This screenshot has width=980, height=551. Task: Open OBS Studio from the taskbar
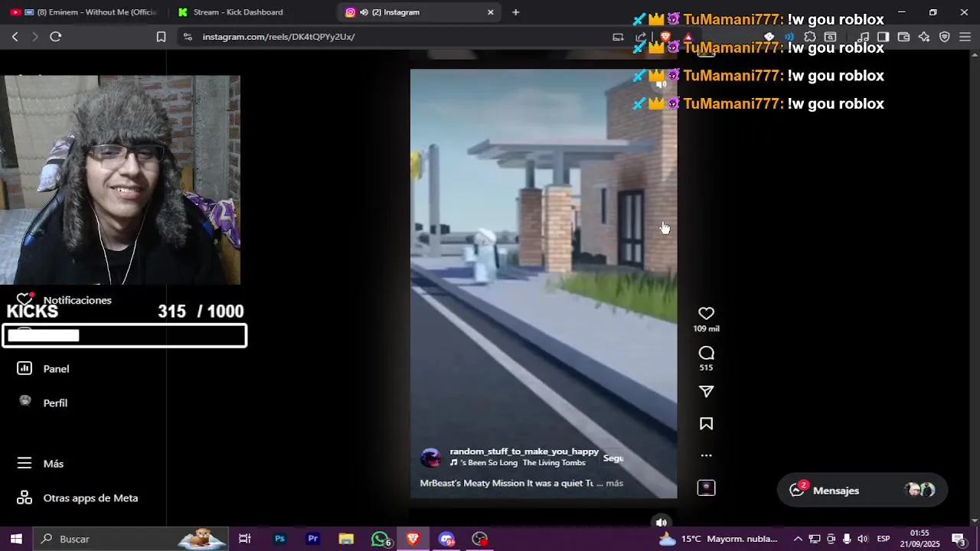(480, 539)
